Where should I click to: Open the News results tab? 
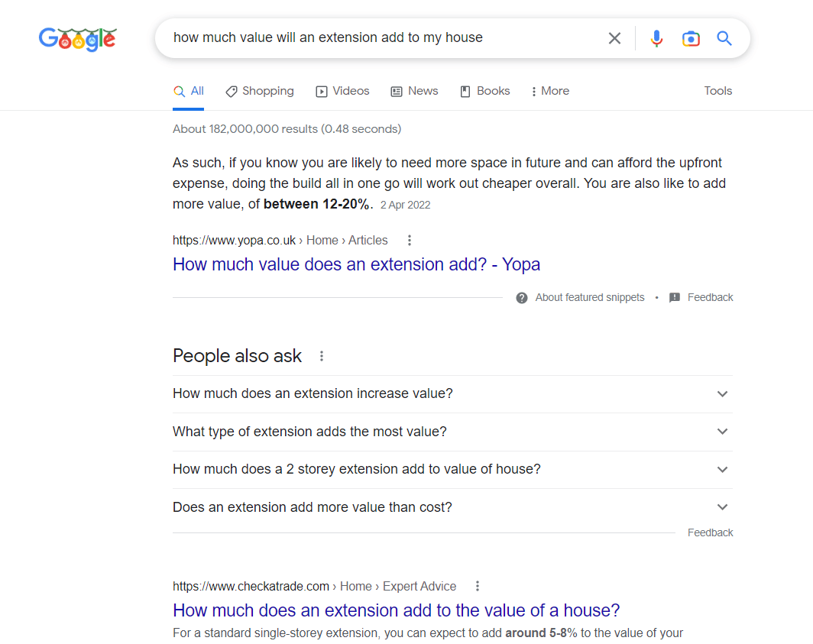click(414, 91)
